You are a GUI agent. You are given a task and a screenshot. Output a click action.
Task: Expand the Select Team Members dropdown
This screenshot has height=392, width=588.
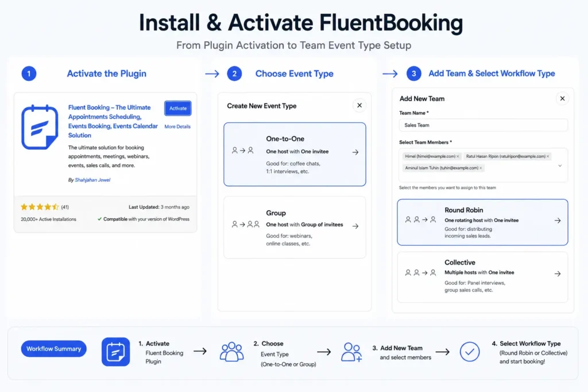pos(560,165)
